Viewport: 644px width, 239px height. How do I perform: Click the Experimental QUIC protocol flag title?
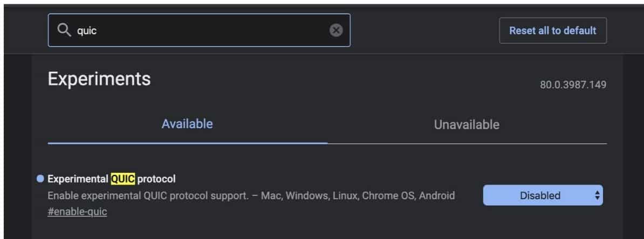112,179
